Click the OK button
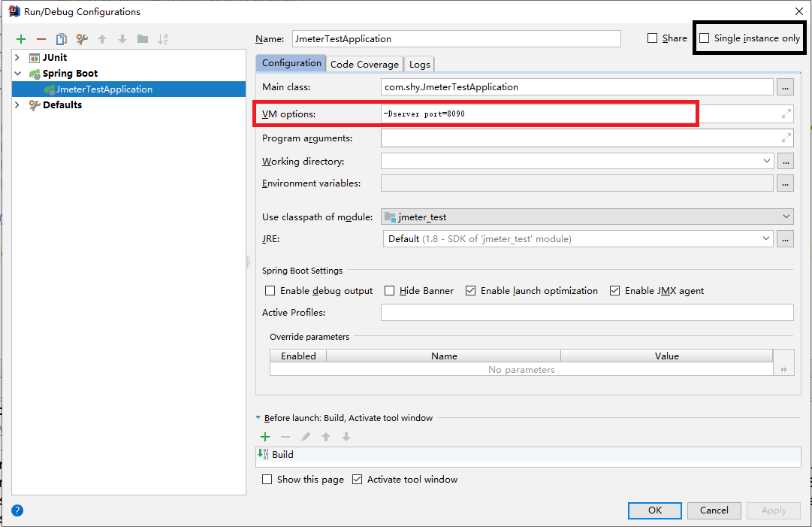Image resolution: width=812 pixels, height=527 pixels. pos(654,510)
